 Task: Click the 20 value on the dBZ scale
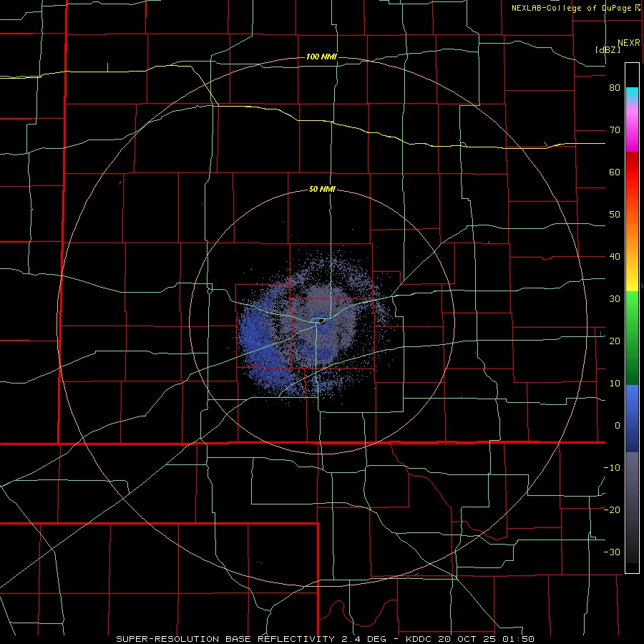(615, 341)
